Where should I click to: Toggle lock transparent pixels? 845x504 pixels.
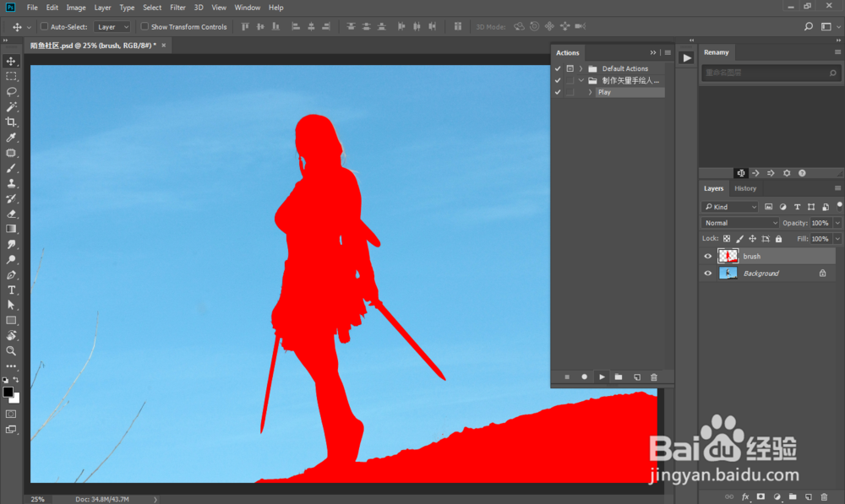(727, 239)
